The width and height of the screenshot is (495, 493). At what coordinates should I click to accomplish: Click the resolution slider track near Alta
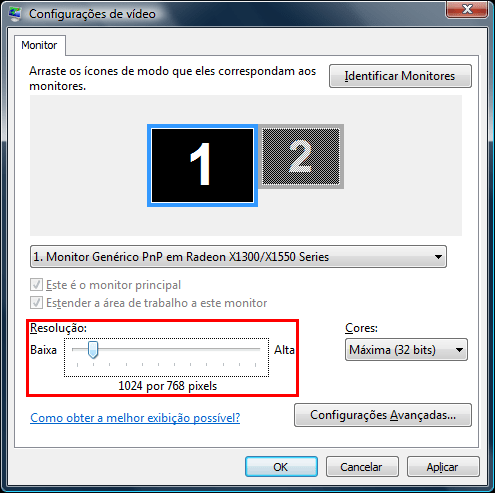click(247, 349)
